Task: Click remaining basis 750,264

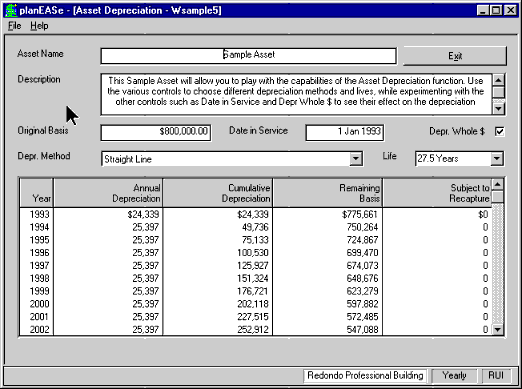Action: 362,227
